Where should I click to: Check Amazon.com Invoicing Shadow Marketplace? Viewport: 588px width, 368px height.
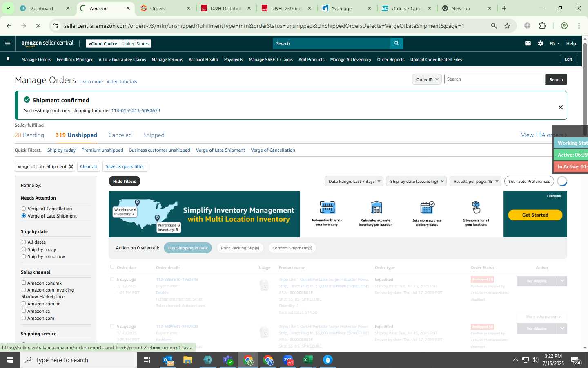[24, 290]
